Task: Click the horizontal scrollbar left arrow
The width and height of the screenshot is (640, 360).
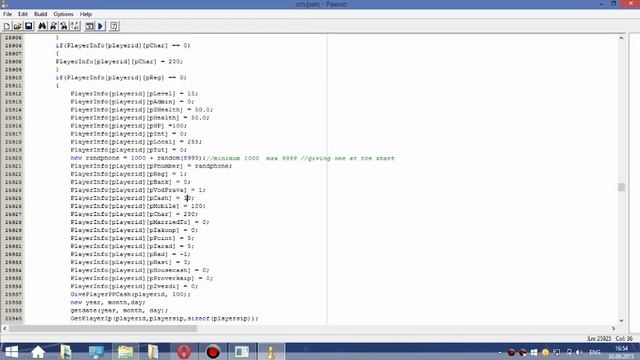Action: (4, 328)
